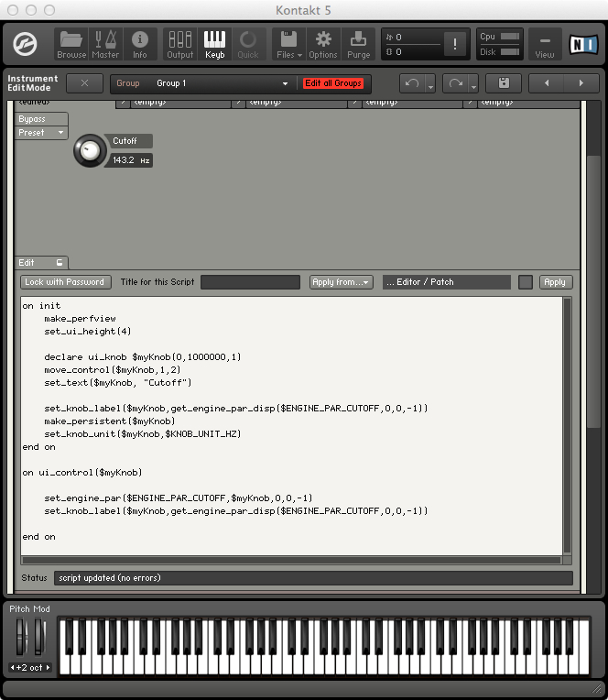
Task: Click the save instrument disk icon
Action: pyautogui.click(x=504, y=83)
